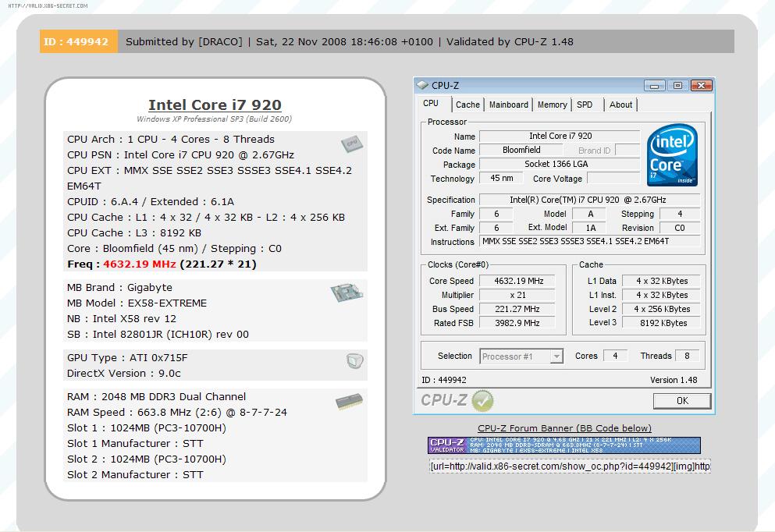
Task: Click the SB : Intel 82801JR line
Action: (158, 335)
